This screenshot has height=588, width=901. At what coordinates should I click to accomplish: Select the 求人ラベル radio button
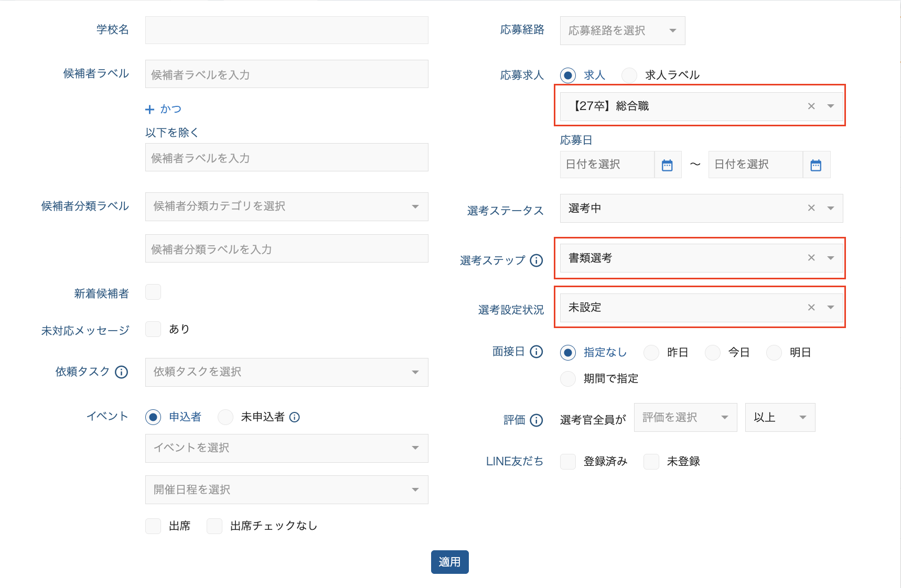click(629, 75)
